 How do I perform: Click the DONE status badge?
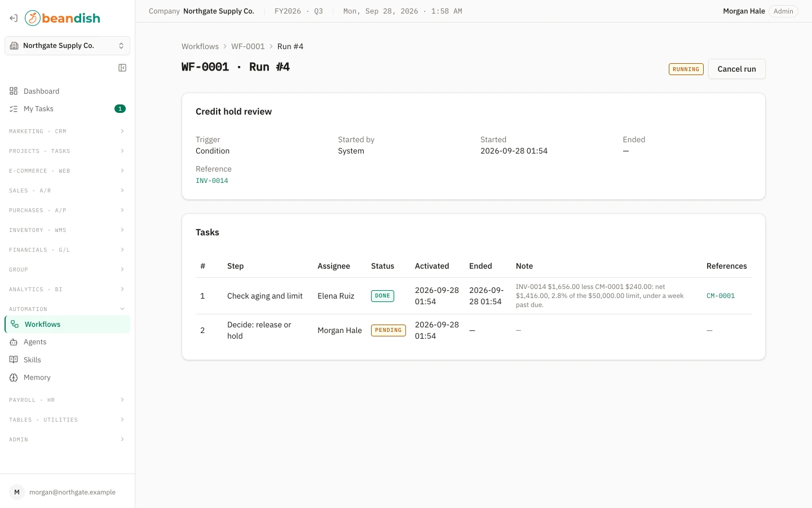pyautogui.click(x=382, y=296)
